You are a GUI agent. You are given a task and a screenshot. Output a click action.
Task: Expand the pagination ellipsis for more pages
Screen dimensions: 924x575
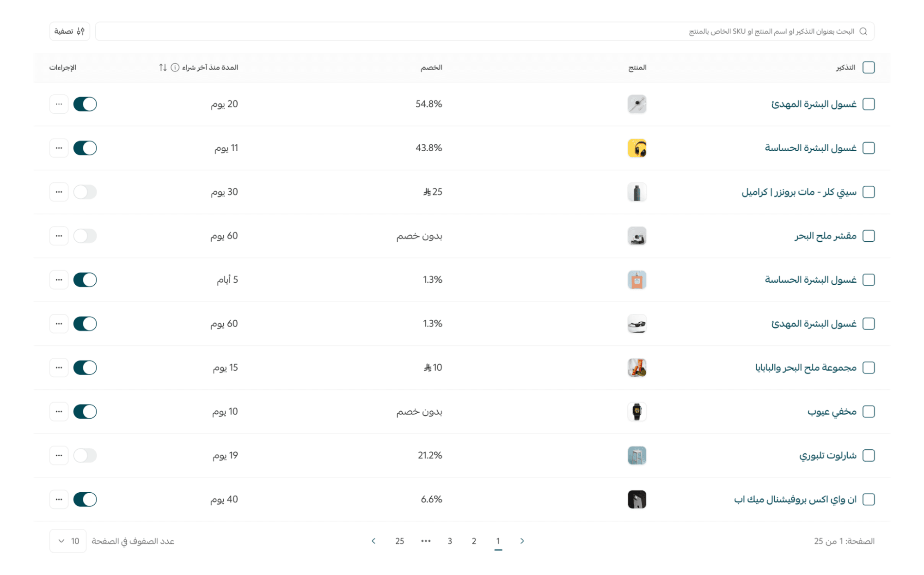coord(426,541)
